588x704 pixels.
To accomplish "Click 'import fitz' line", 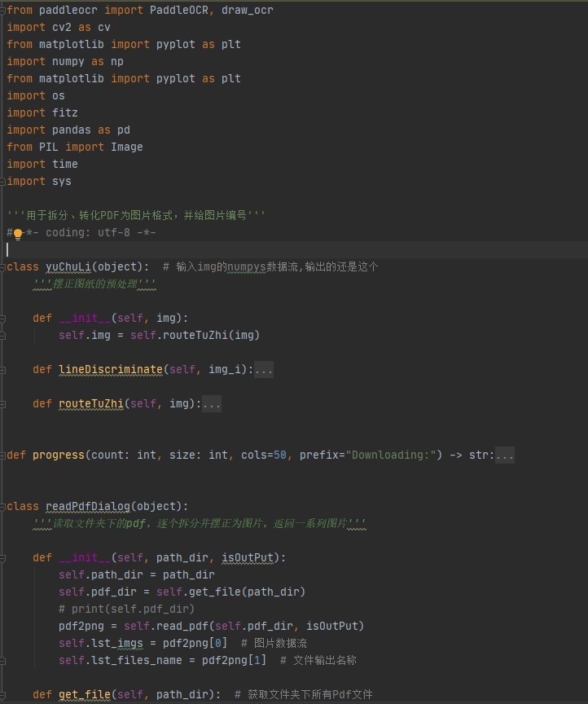I will point(42,112).
